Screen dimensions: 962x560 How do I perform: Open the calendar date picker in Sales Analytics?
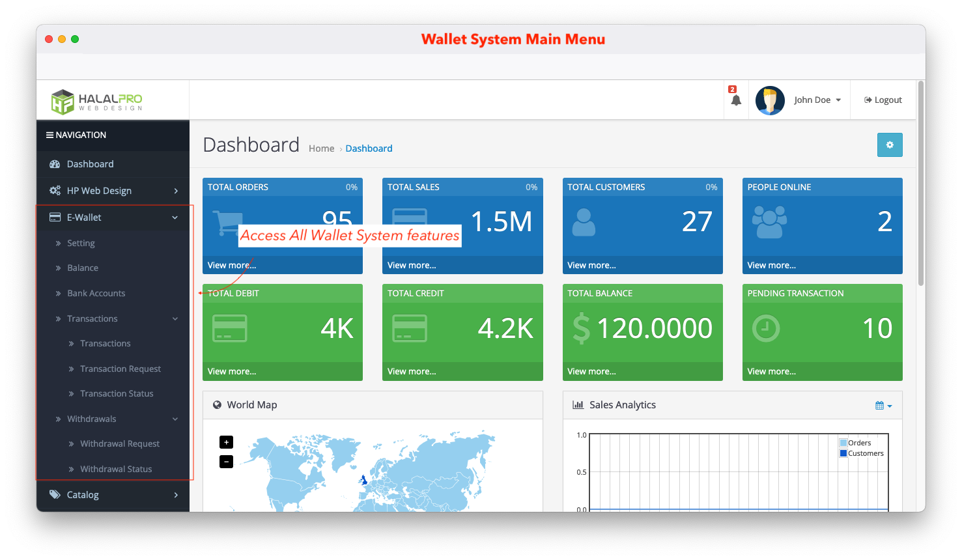tap(881, 404)
